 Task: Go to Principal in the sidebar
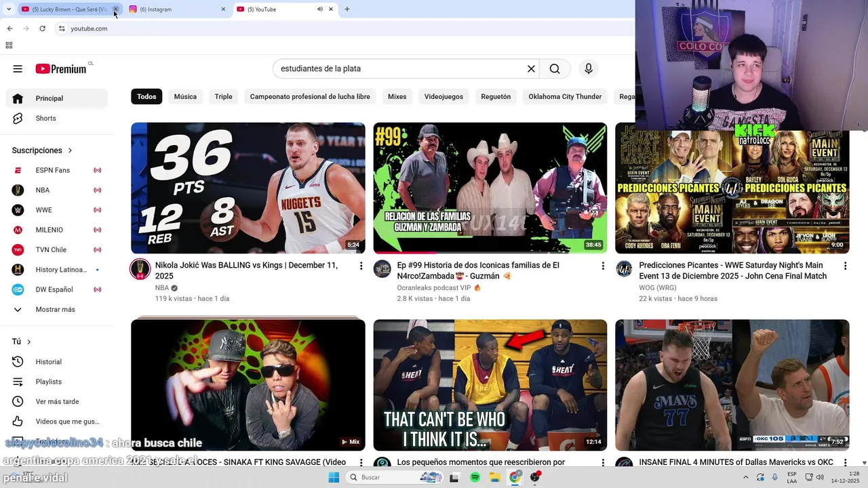[57, 98]
